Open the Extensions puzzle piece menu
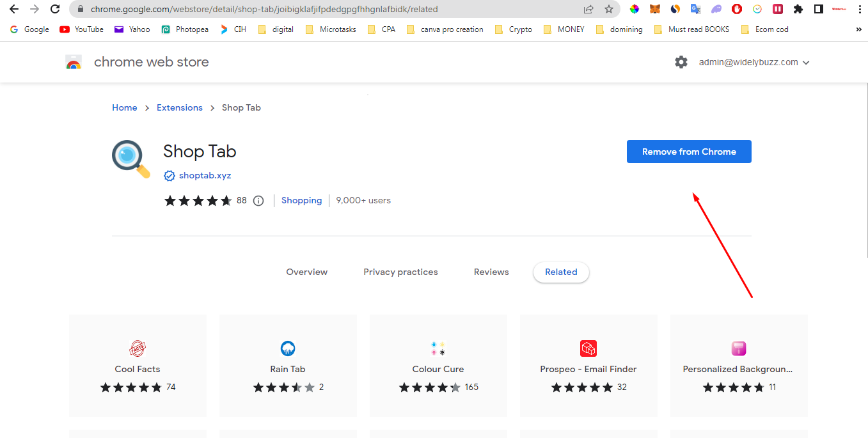868x438 pixels. click(798, 9)
